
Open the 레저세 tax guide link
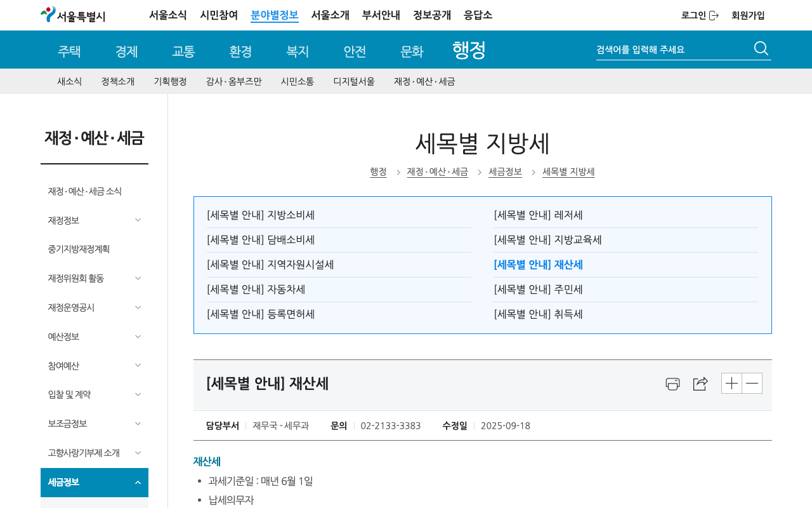pos(539,215)
